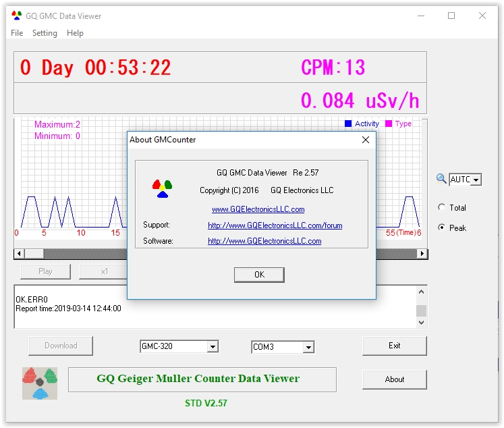
Task: Click the 'OK.ERR0' log line
Action: (x=32, y=300)
